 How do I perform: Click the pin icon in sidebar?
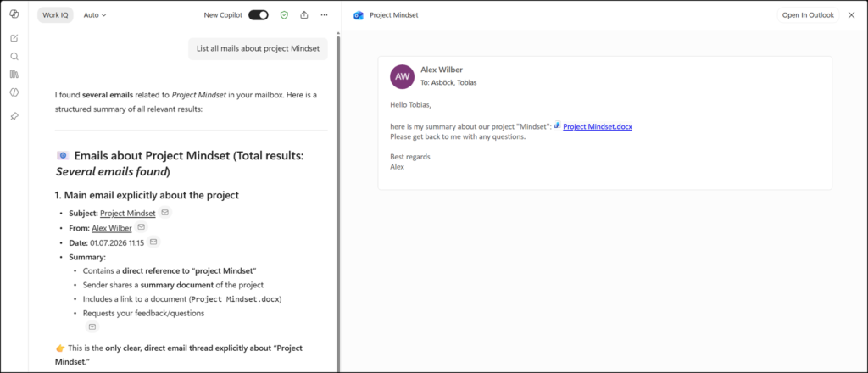coord(14,115)
